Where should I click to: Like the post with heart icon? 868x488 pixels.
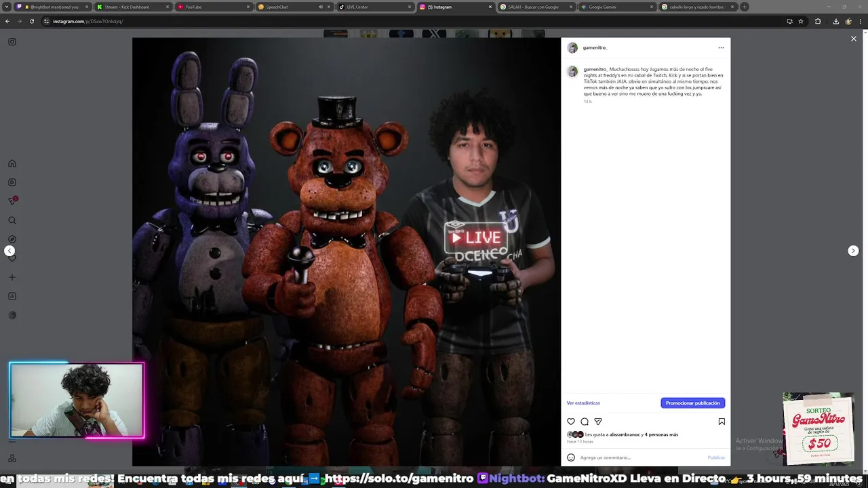tap(571, 422)
